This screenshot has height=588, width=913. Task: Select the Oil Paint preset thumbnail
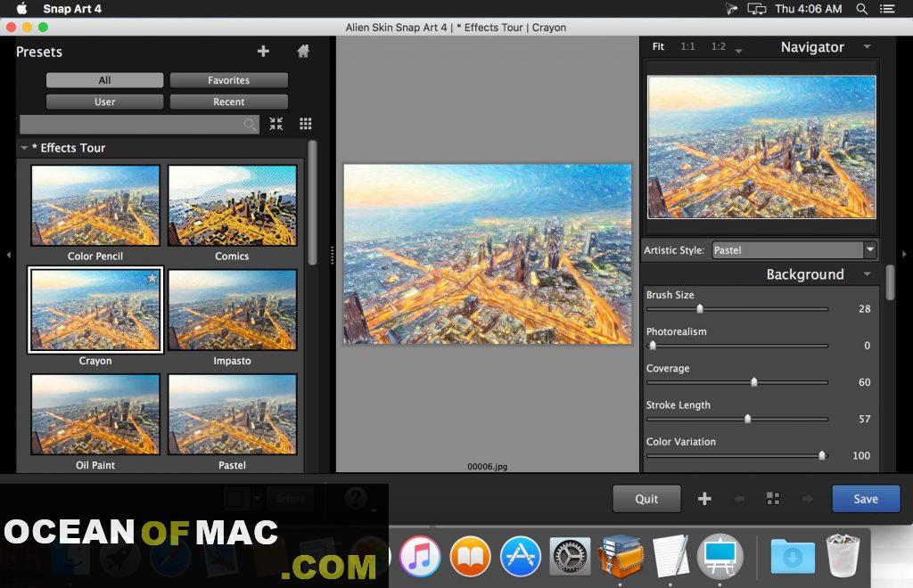[95, 414]
